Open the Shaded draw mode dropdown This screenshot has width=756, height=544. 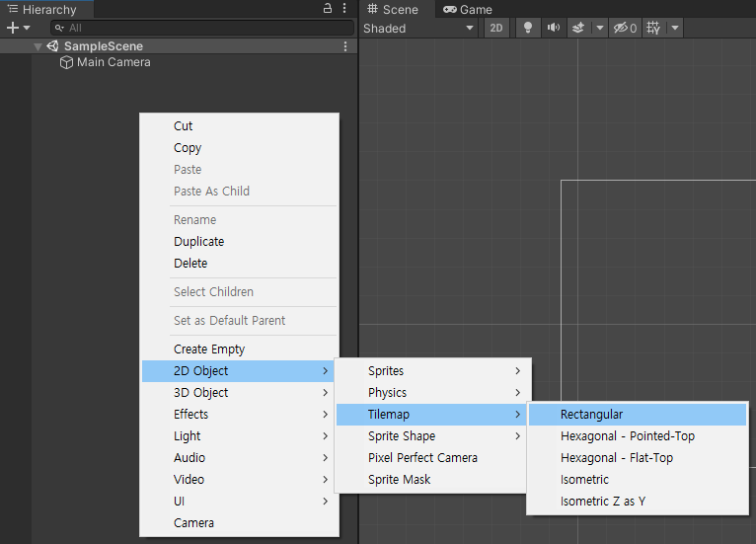click(x=418, y=28)
